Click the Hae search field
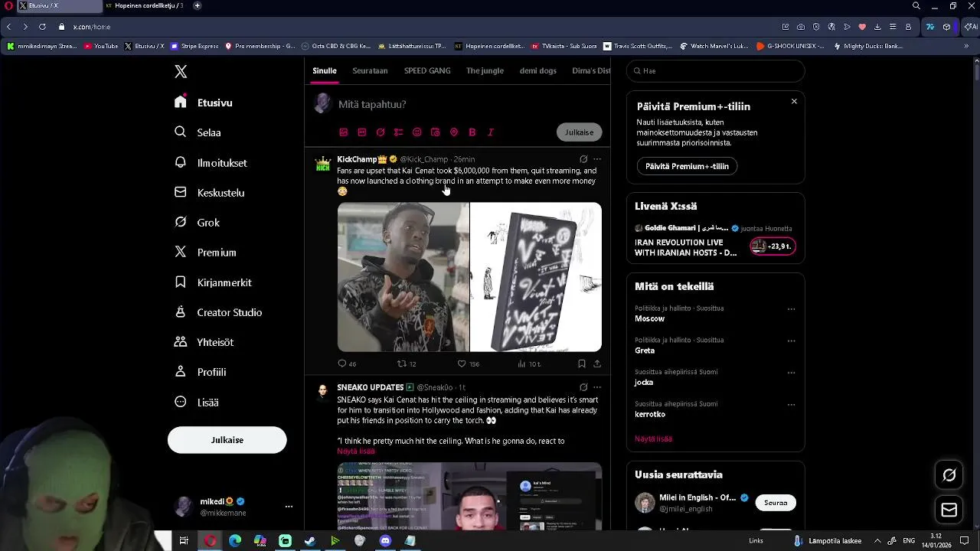This screenshot has width=980, height=551. (715, 70)
